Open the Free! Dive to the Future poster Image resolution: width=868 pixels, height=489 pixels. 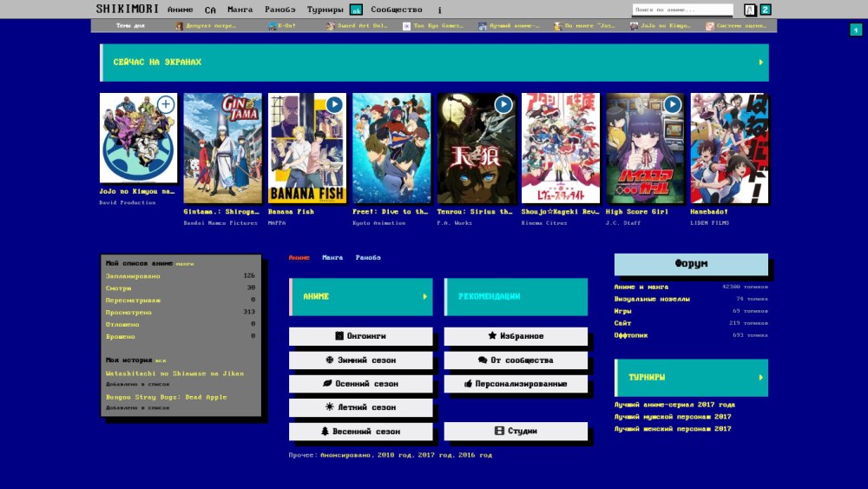coord(391,148)
